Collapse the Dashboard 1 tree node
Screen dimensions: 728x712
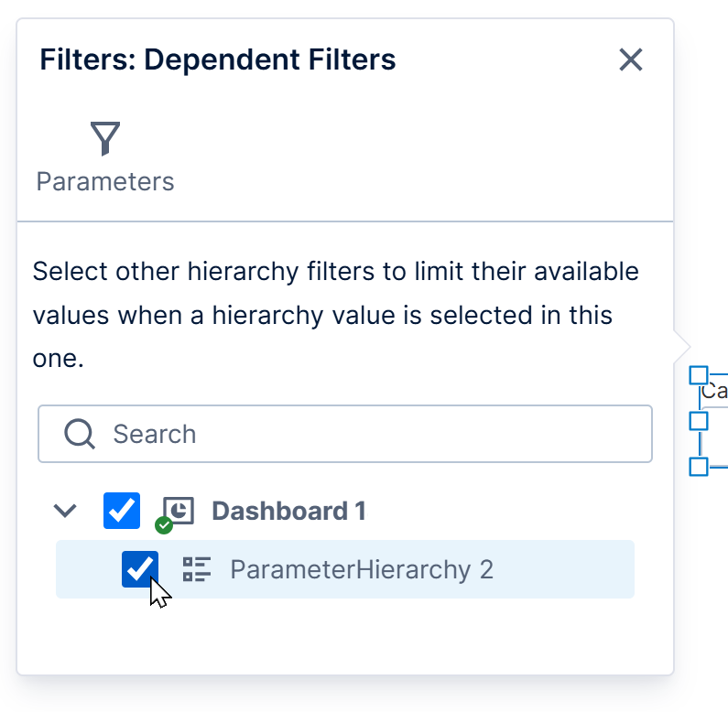[65, 511]
